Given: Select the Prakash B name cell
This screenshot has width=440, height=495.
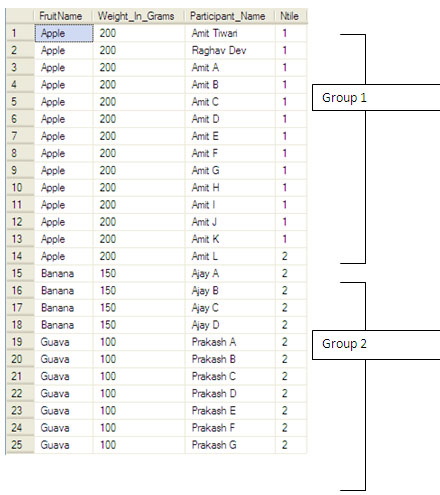Looking at the screenshot, I should click(230, 359).
